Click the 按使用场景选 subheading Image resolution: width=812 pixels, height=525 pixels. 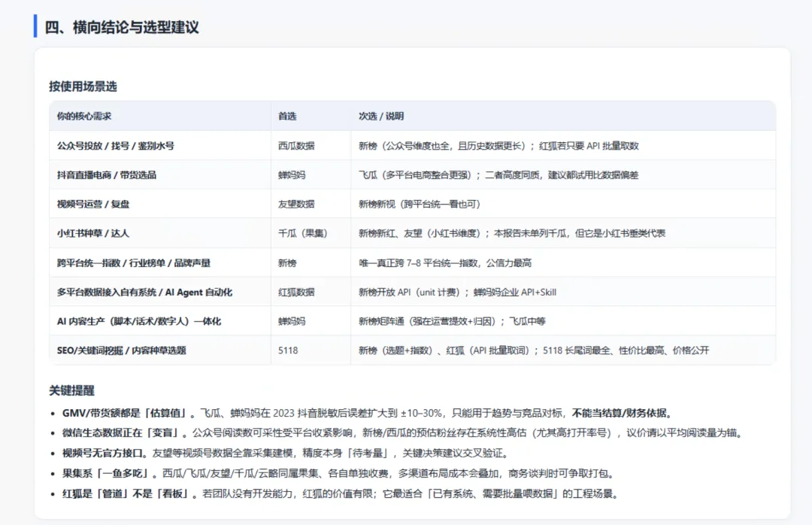[83, 86]
